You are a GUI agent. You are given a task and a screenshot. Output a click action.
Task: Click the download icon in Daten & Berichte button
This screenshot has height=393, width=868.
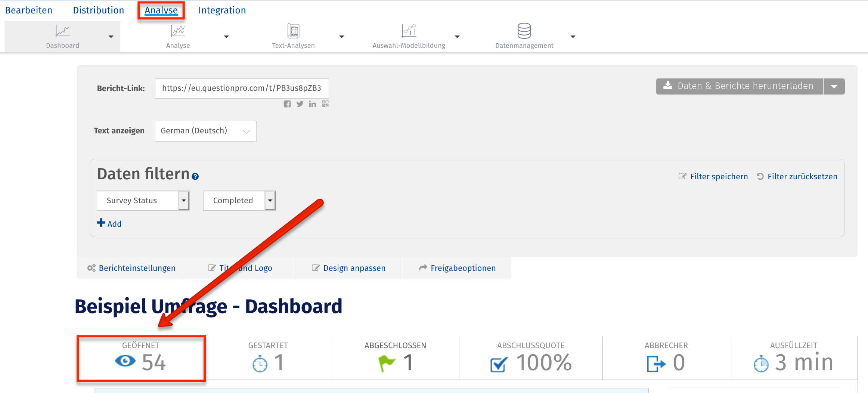click(668, 86)
